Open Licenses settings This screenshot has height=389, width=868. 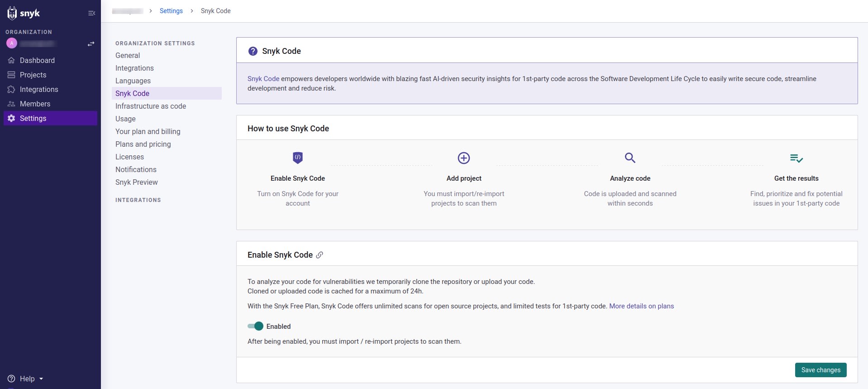[129, 157]
